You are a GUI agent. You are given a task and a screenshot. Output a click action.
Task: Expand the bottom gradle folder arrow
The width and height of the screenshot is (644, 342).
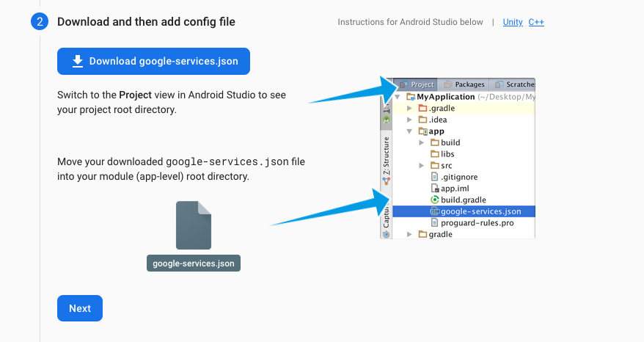409,234
